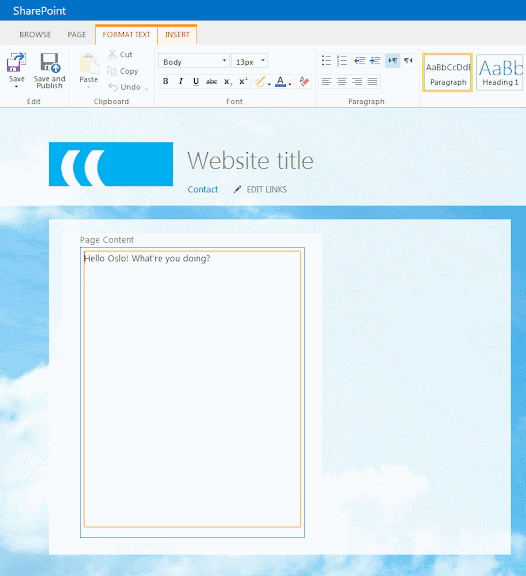526x576 pixels.
Task: Click Save and Publish
Action: tap(50, 71)
